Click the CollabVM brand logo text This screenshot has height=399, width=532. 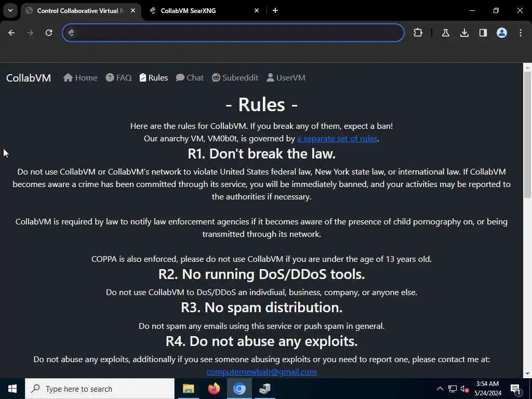click(x=29, y=78)
